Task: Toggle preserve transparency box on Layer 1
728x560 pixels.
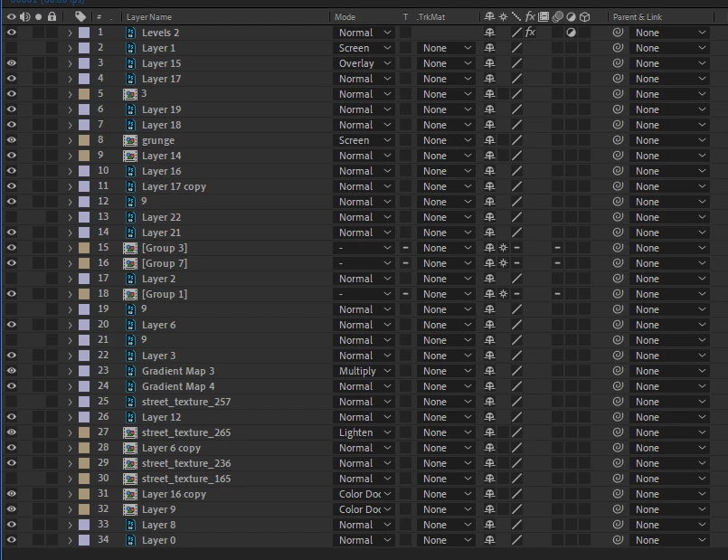Action: click(405, 48)
